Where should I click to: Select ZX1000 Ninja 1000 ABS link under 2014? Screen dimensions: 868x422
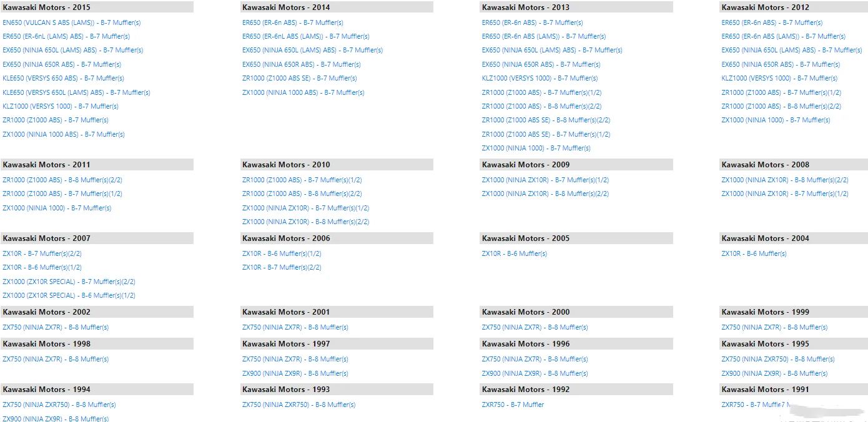(x=303, y=92)
